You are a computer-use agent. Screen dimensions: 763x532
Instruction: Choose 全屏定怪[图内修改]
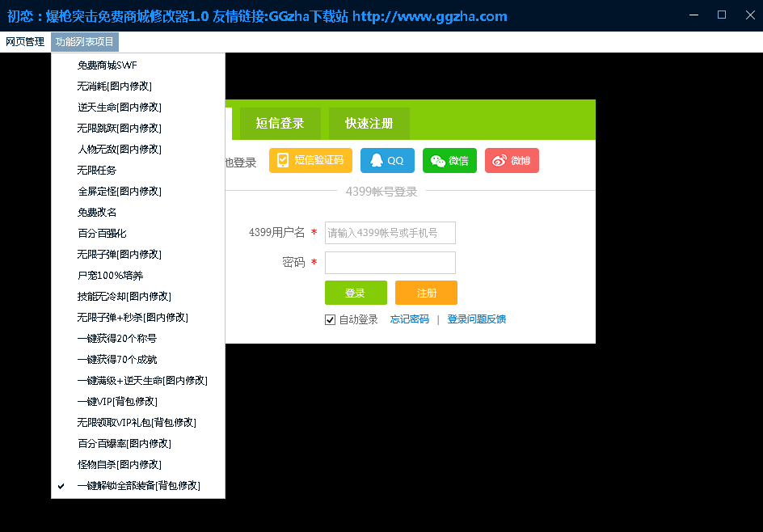coord(138,192)
